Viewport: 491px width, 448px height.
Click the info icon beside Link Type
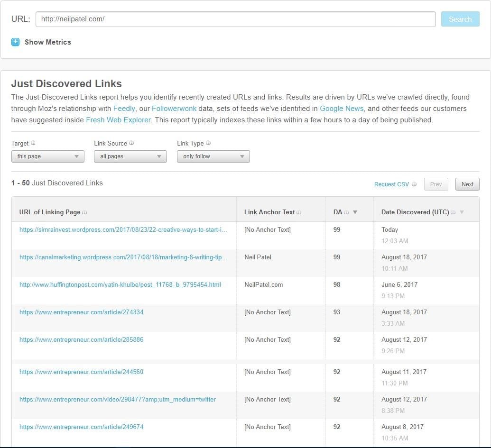click(x=208, y=143)
